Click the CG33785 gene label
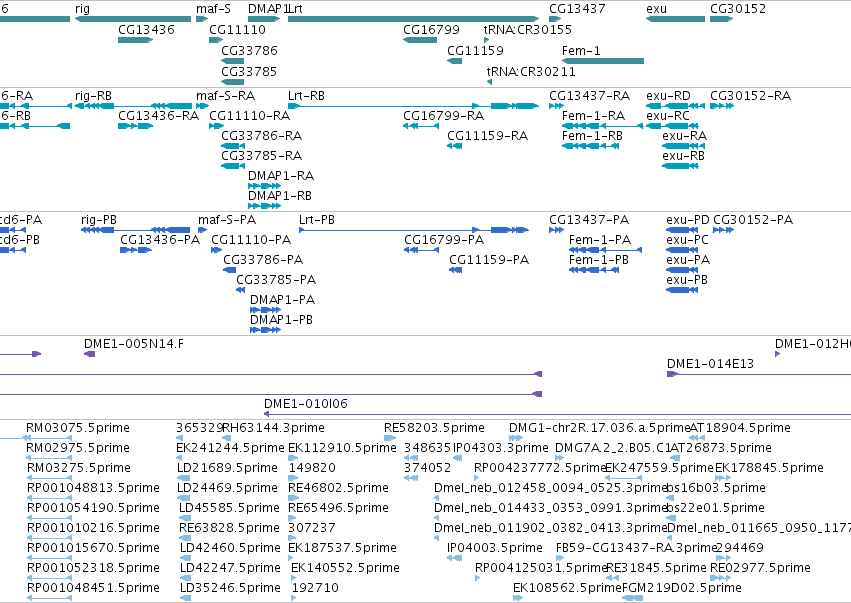Viewport: 851px width, 603px height. pyautogui.click(x=249, y=72)
